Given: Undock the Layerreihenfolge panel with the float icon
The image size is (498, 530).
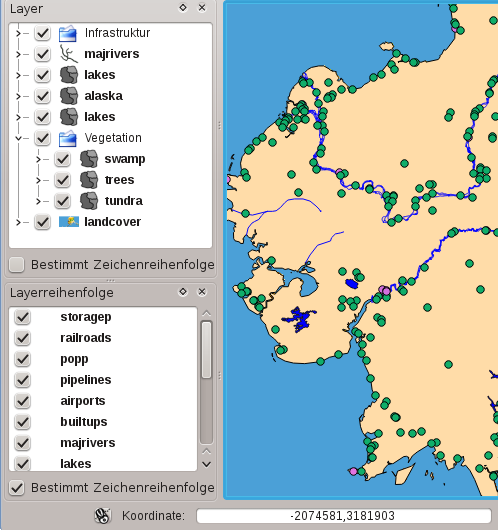Looking at the screenshot, I should (183, 291).
